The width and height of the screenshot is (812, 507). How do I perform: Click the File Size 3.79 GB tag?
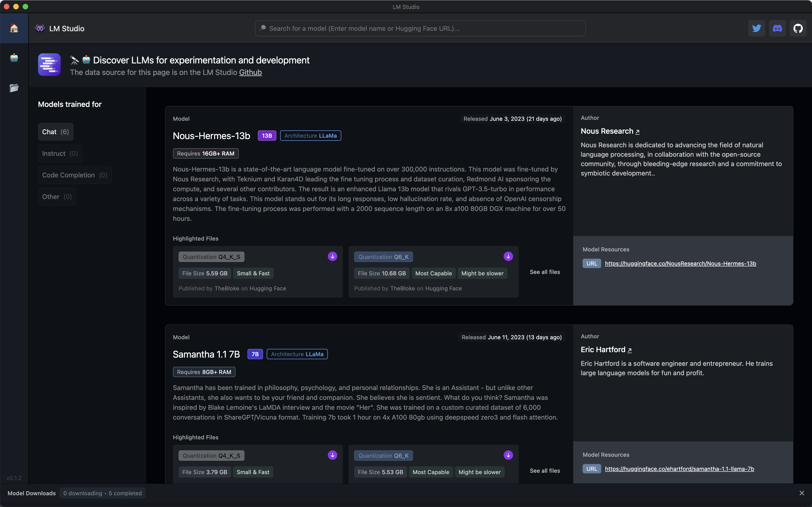205,472
